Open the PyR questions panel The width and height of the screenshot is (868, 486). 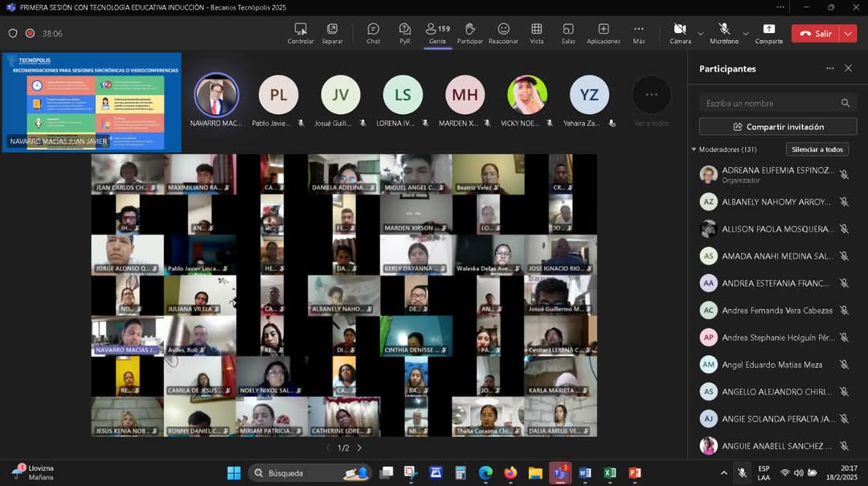pos(405,33)
